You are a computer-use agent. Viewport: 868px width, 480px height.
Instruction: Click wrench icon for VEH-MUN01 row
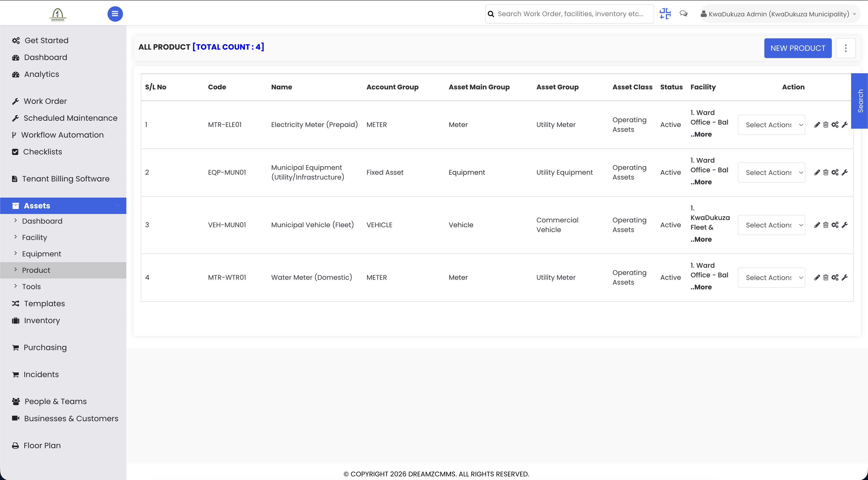[844, 225]
